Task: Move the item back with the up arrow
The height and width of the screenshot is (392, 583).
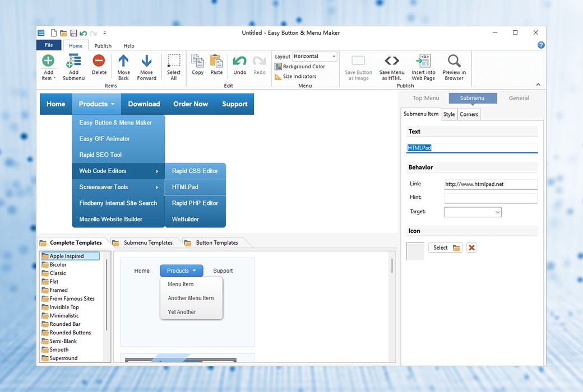Action: tap(123, 67)
